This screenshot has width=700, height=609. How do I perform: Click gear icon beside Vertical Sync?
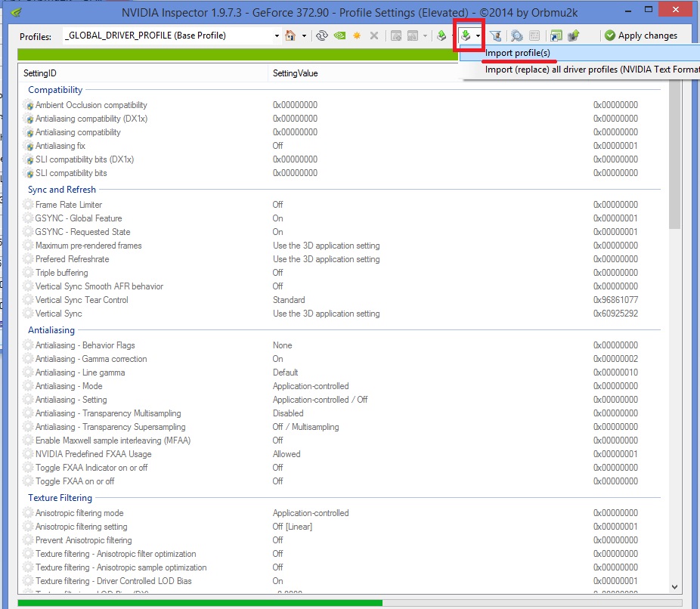click(x=28, y=314)
